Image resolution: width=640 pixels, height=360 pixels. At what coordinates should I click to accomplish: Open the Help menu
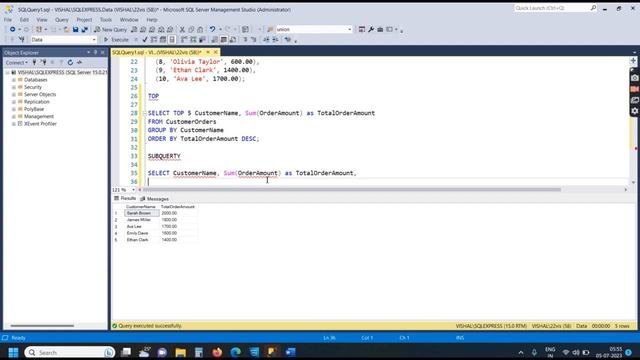point(152,20)
